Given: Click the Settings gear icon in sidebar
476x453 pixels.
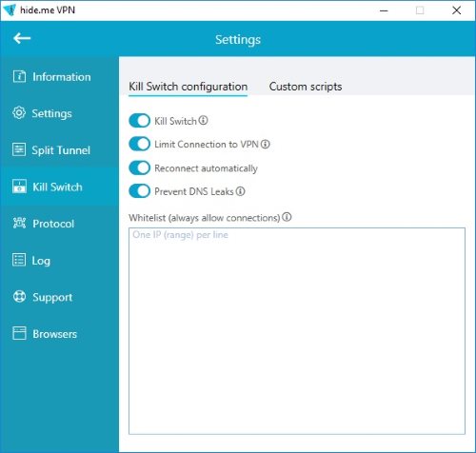Looking at the screenshot, I should point(19,113).
